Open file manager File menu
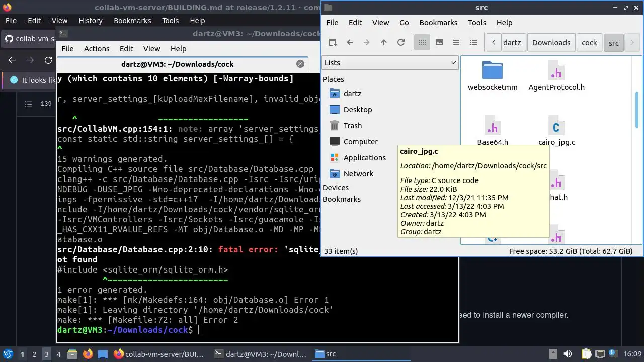Image resolution: width=644 pixels, height=362 pixels. [x=332, y=22]
